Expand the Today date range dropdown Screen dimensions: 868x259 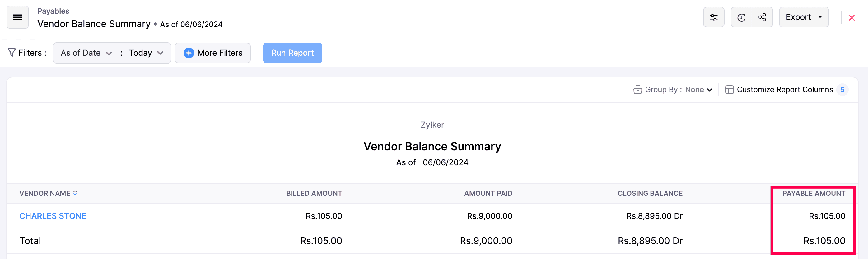pyautogui.click(x=146, y=53)
